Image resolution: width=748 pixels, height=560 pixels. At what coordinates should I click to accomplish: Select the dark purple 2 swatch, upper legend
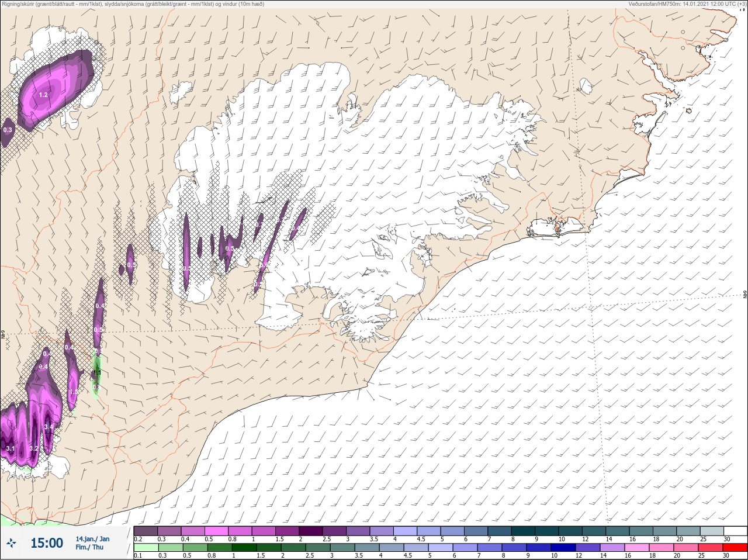pyautogui.click(x=311, y=531)
